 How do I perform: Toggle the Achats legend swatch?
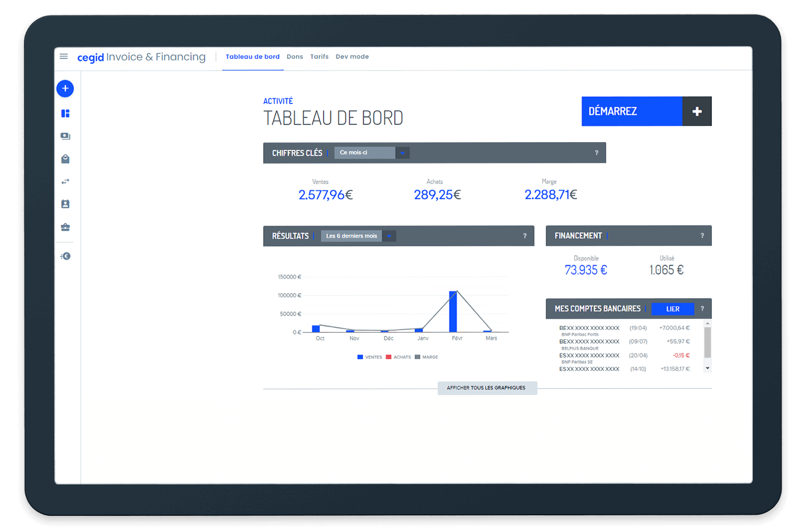point(389,357)
